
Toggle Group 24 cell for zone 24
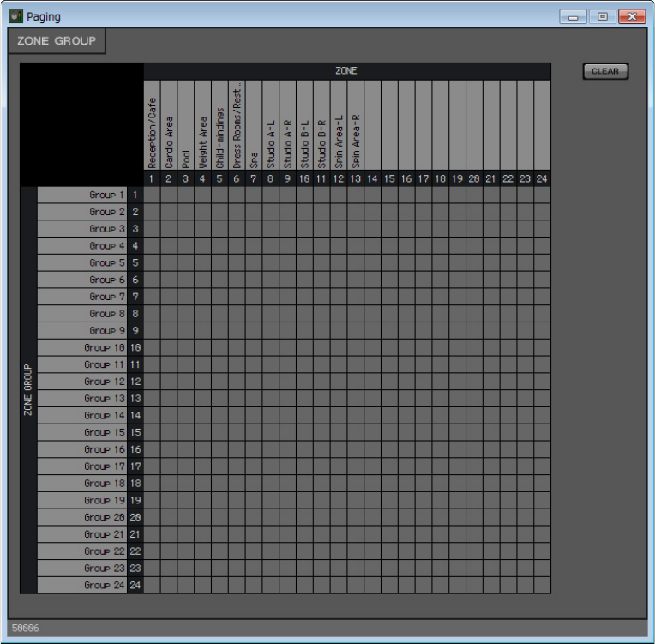(x=542, y=585)
